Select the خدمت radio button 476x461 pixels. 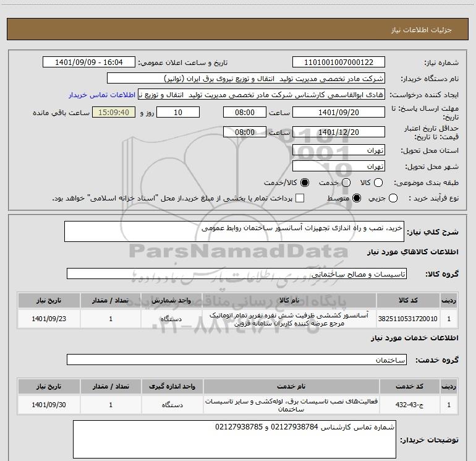[x=346, y=183]
